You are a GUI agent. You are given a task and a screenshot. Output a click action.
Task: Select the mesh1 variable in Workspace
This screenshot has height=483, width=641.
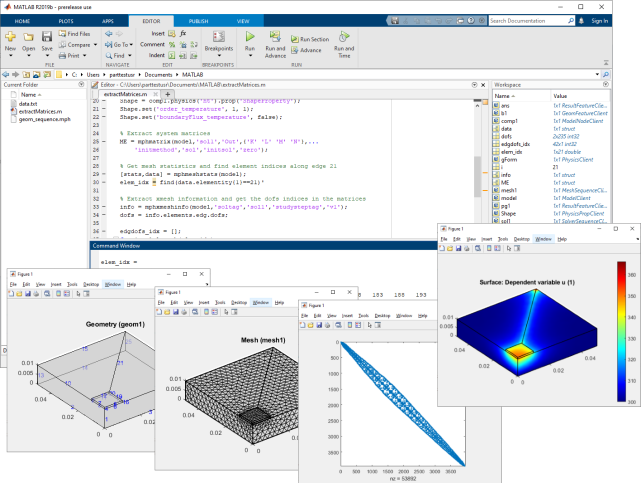point(508,191)
